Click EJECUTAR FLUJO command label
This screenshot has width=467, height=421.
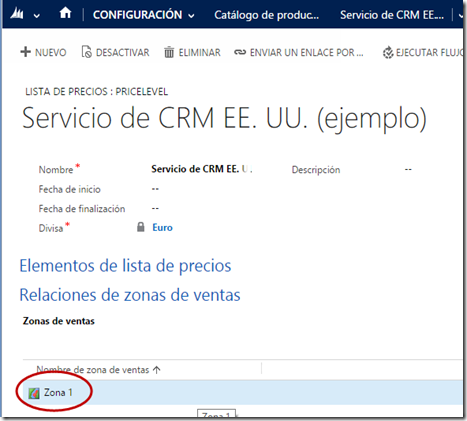point(429,53)
